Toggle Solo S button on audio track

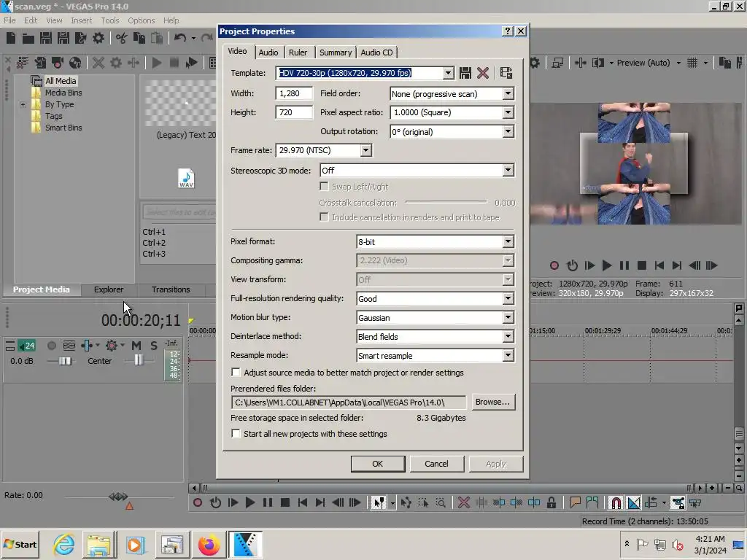pyautogui.click(x=153, y=345)
